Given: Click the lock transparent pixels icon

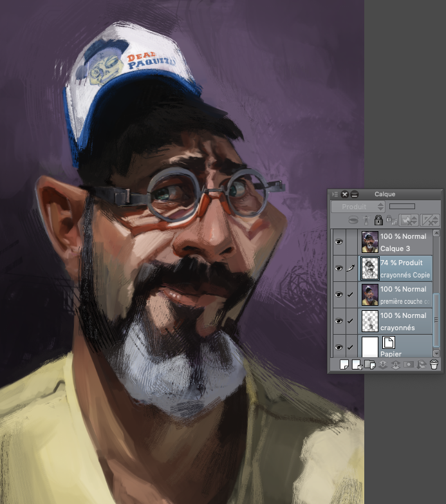Looking at the screenshot, I should (391, 220).
